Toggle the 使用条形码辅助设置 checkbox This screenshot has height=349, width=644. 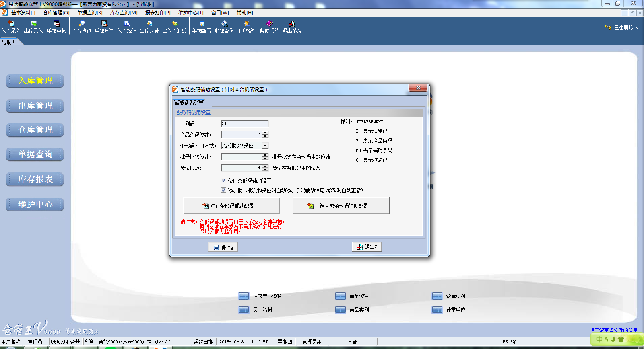224,181
